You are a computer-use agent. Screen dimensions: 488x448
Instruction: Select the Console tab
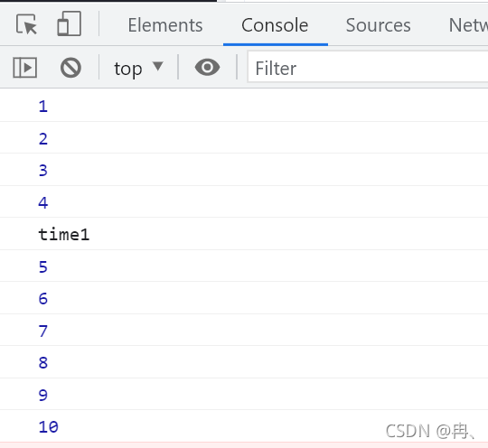point(275,25)
